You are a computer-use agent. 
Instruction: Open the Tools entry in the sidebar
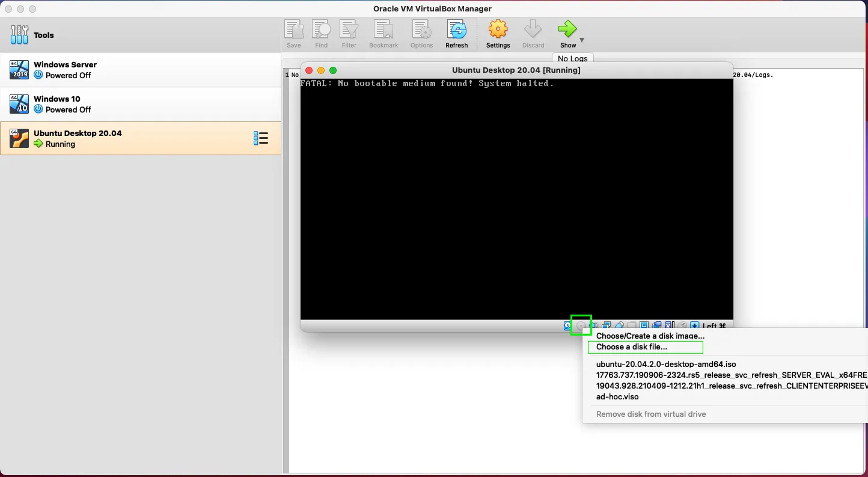click(x=141, y=35)
